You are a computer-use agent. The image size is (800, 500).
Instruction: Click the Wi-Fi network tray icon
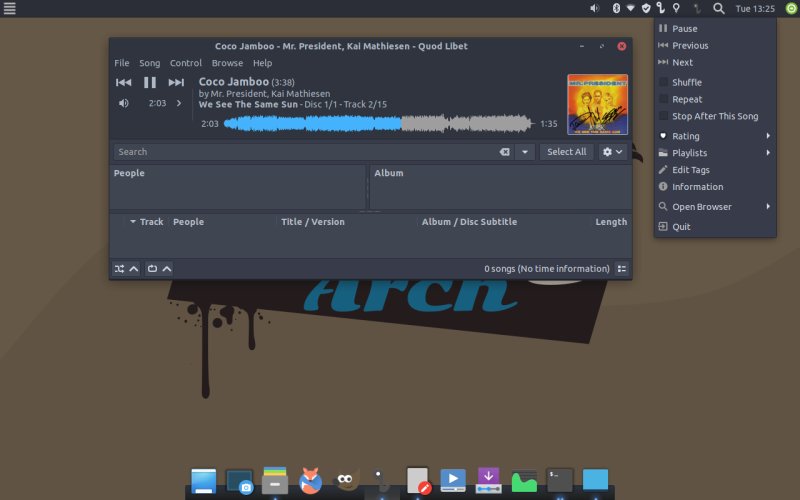[631, 8]
